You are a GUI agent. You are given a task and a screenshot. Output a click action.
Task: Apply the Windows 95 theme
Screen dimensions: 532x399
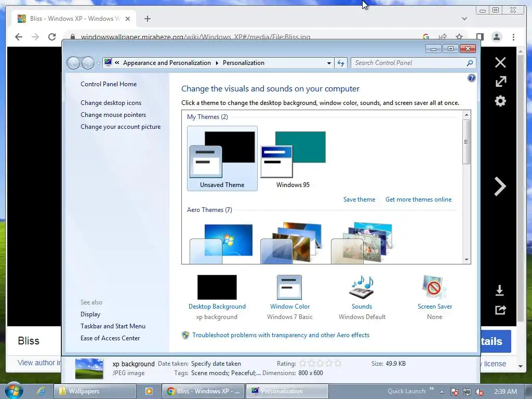tap(293, 158)
